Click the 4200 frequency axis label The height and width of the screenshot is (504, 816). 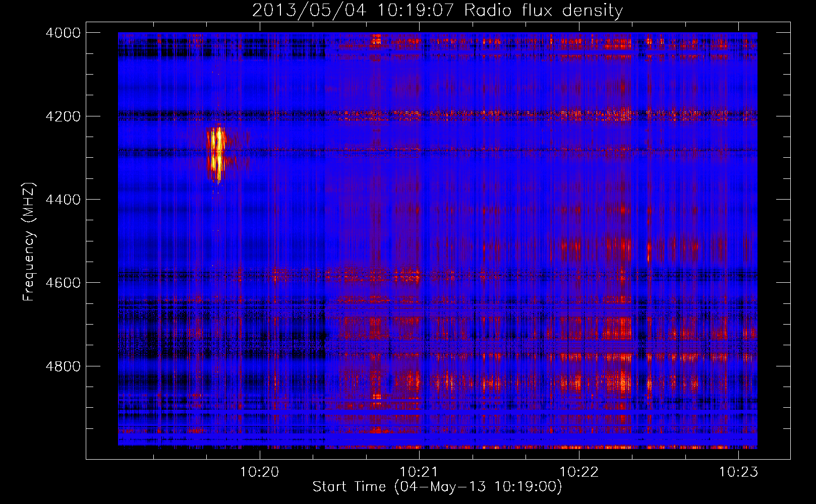(x=63, y=116)
